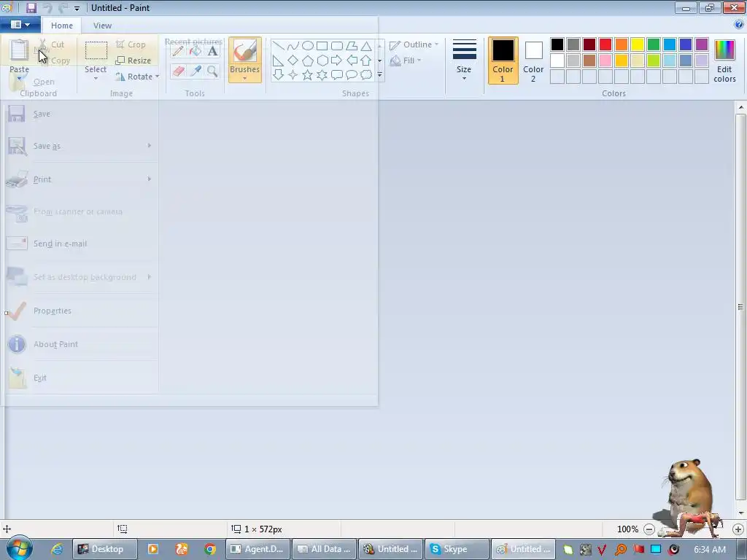
Task: Choose the Right triangle shape
Action: click(278, 61)
